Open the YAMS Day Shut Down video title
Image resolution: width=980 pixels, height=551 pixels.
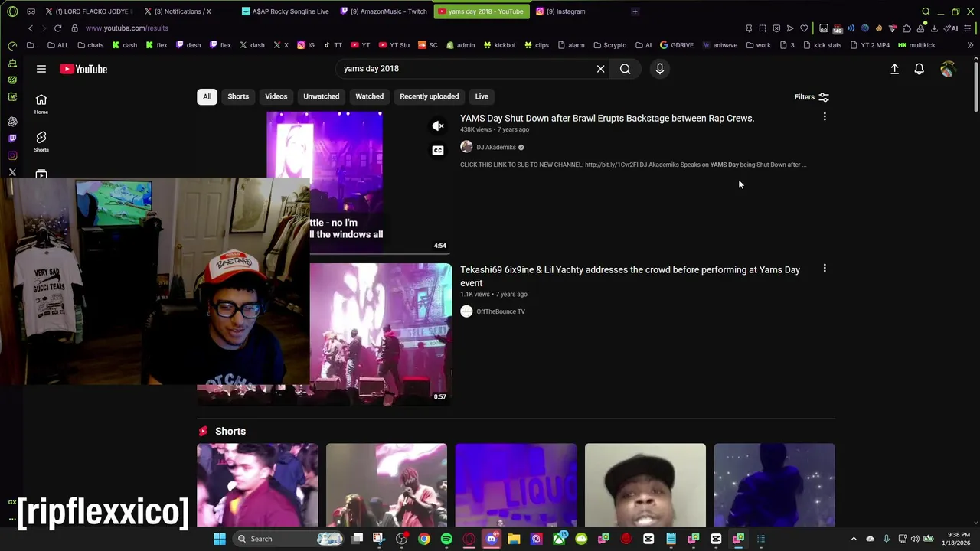607,119
